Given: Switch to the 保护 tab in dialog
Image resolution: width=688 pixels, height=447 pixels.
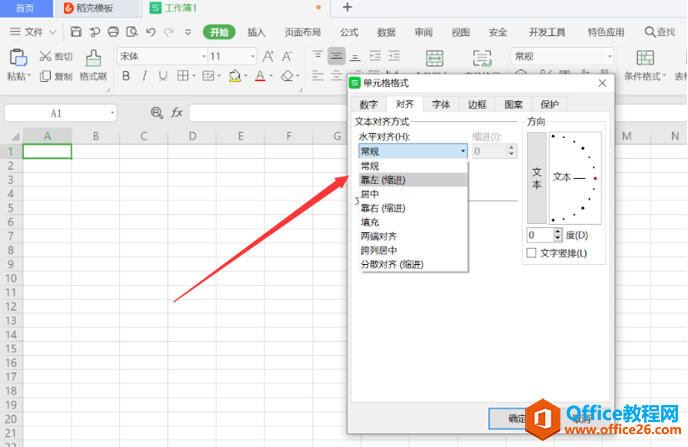Looking at the screenshot, I should click(x=549, y=104).
